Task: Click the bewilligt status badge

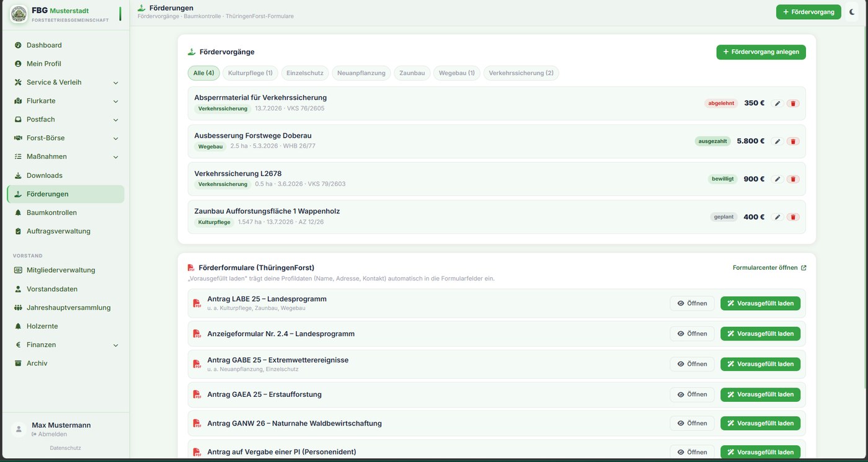Action: point(723,179)
